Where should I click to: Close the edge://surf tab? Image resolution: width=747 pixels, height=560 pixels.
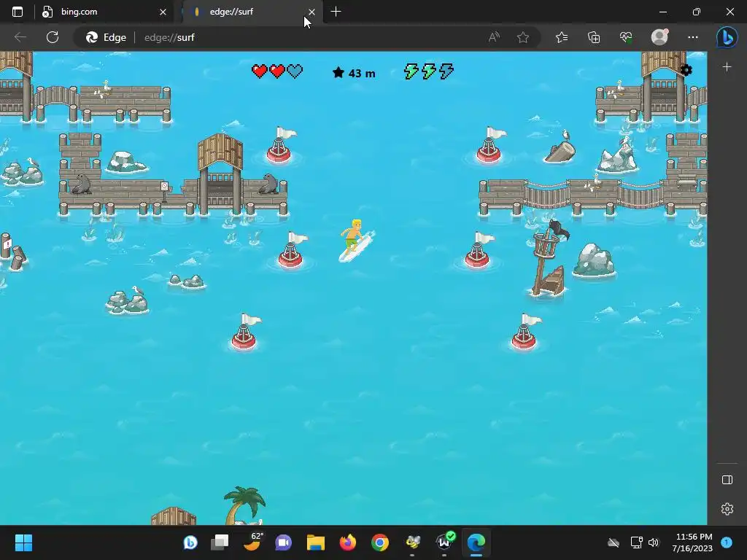[311, 12]
